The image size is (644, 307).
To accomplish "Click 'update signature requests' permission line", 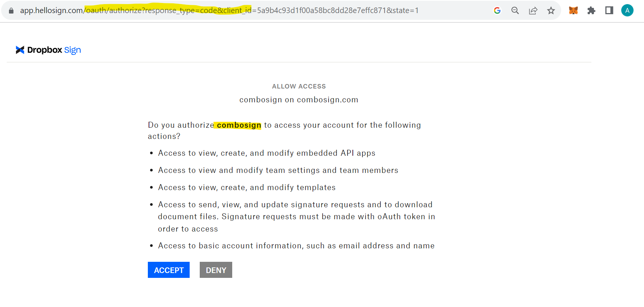I will (x=296, y=217).
